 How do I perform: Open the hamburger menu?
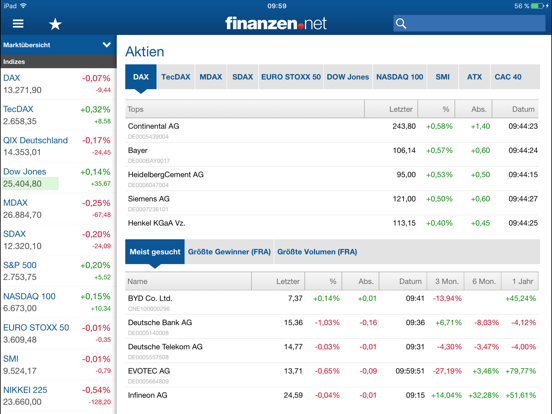pos(18,24)
